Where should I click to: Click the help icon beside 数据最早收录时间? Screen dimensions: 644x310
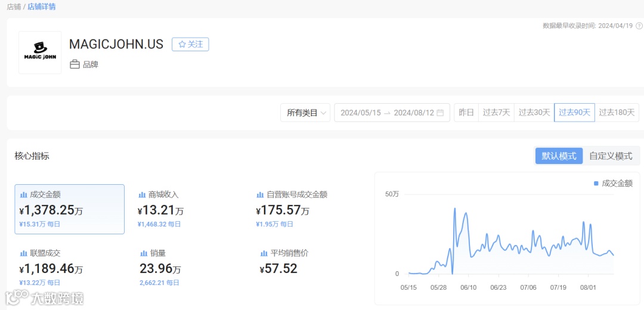[x=639, y=26]
